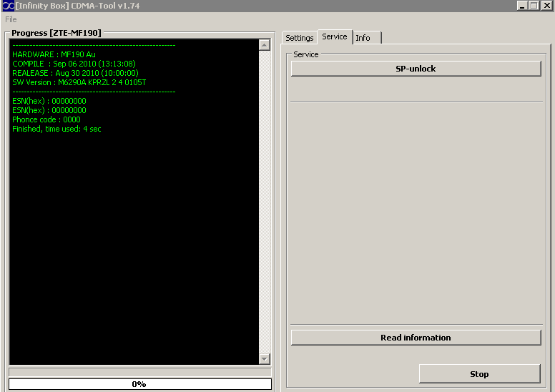Open the File menu
Screen dimensions: 555x392
pyautogui.click(x=11, y=19)
